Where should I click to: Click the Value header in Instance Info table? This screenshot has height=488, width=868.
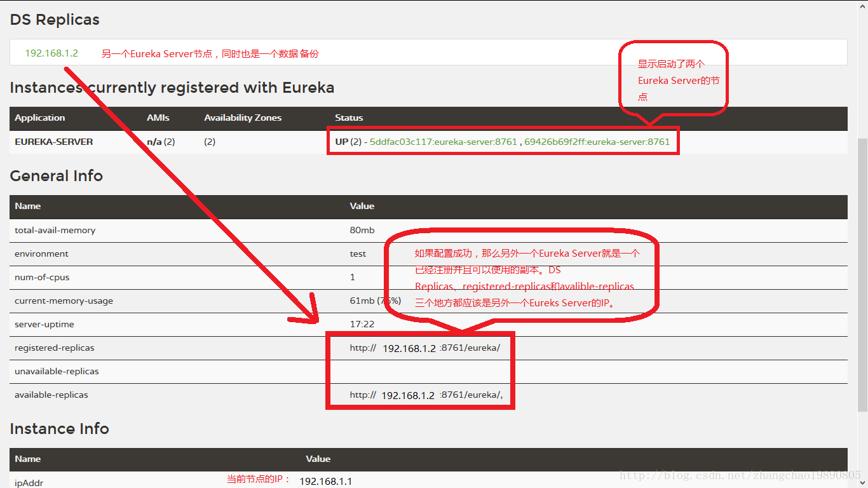(x=318, y=459)
